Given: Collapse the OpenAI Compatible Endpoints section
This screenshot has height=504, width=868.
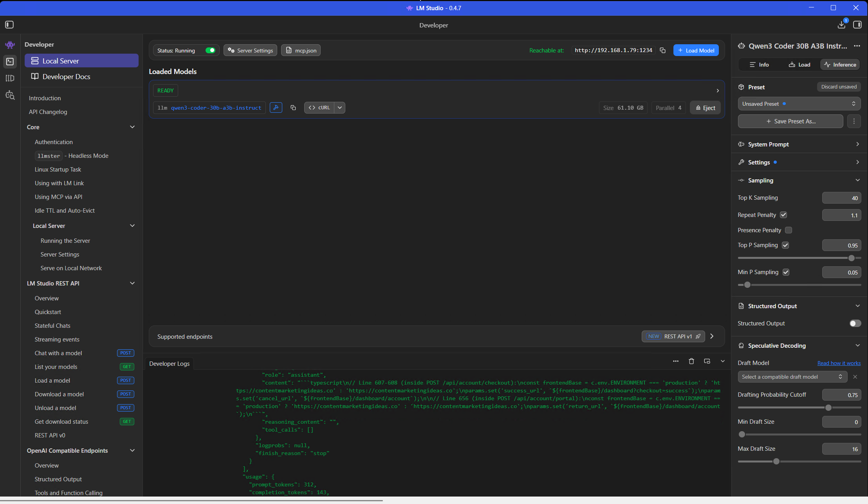Looking at the screenshot, I should click(x=132, y=450).
